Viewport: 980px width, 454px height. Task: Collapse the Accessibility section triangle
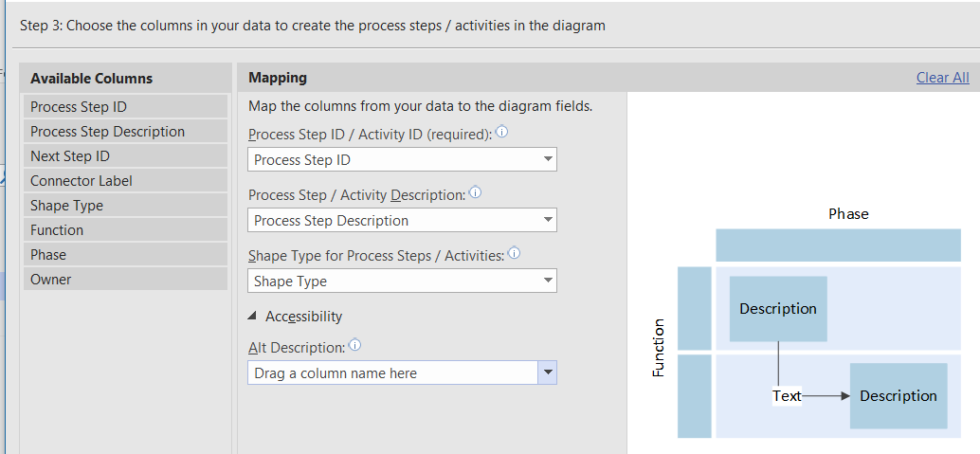click(252, 317)
